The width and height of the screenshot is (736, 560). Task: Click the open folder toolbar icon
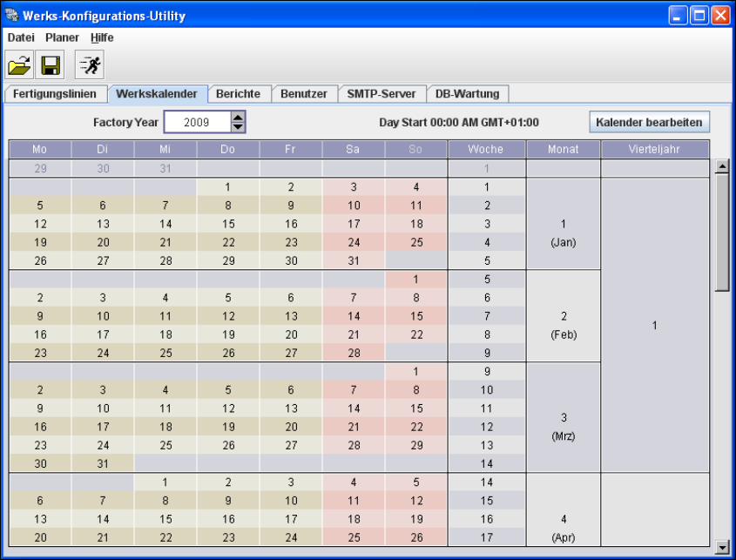point(19,64)
